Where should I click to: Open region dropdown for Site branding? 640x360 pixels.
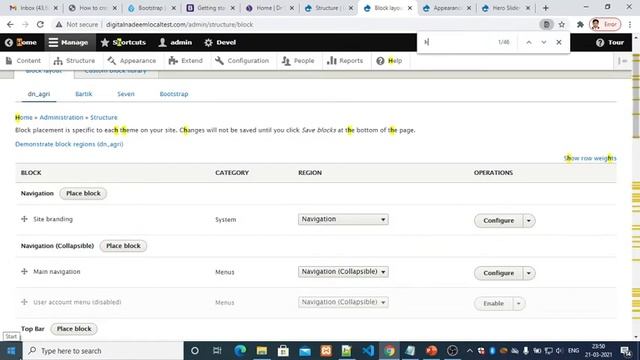343,219
